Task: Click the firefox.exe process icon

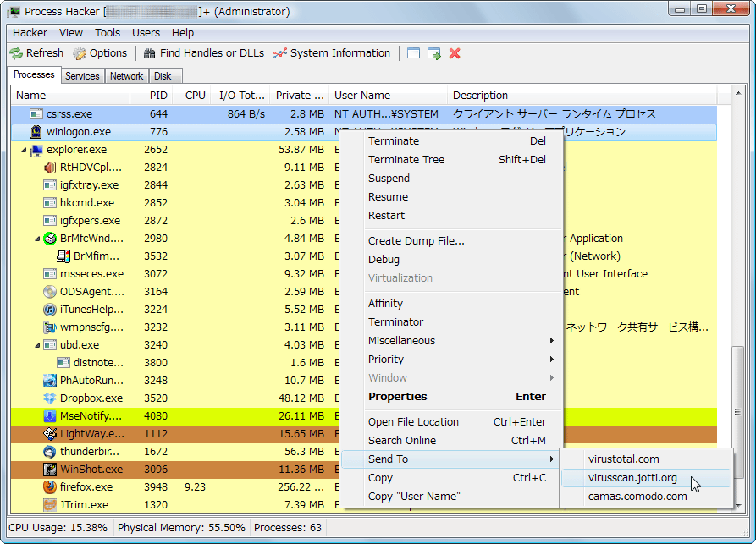Action: (x=50, y=487)
